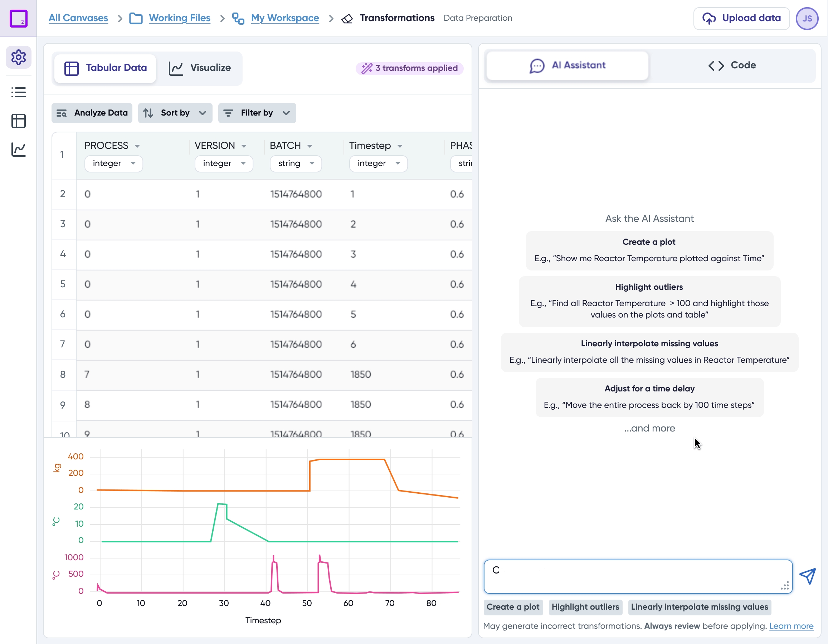
Task: Click the purple app logo icon
Action: tap(18, 18)
